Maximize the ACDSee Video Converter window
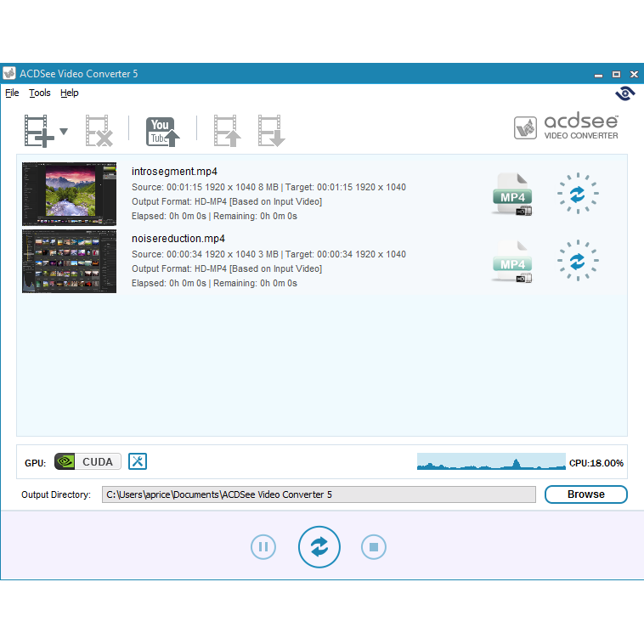Viewport: 644px width, 644px height. click(617, 74)
